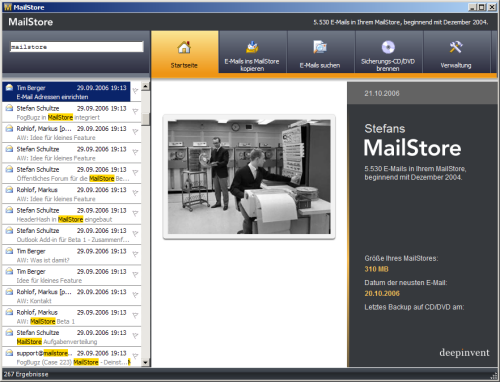The width and height of the screenshot is (500, 382).
Task: Click envelope icon beside support@mailstore email
Action: [9, 353]
